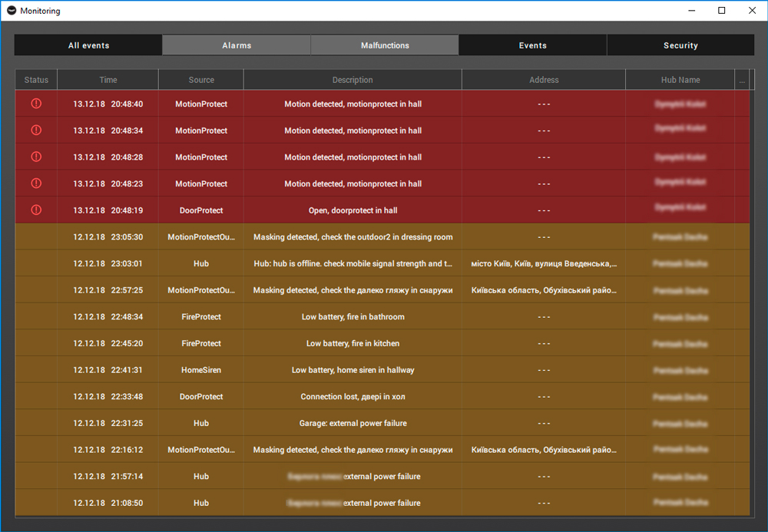Select time cell 12.12.18 22:33:48
The image size is (768, 532).
[x=108, y=396]
